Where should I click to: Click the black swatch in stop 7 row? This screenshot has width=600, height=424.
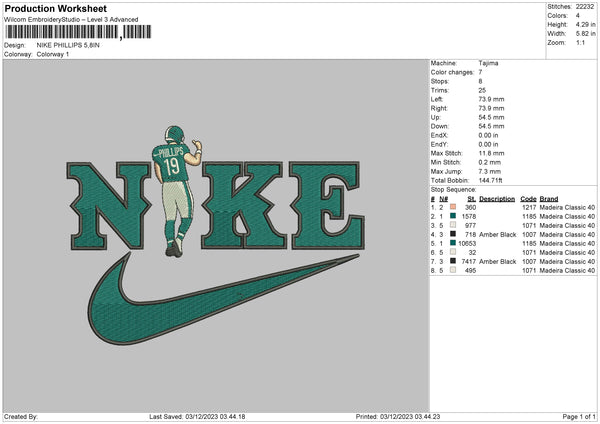click(x=453, y=261)
